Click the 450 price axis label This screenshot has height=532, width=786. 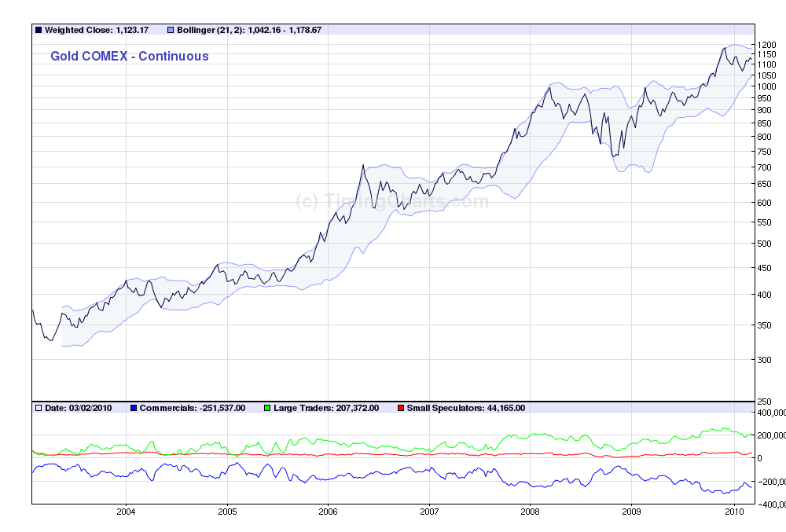click(765, 268)
